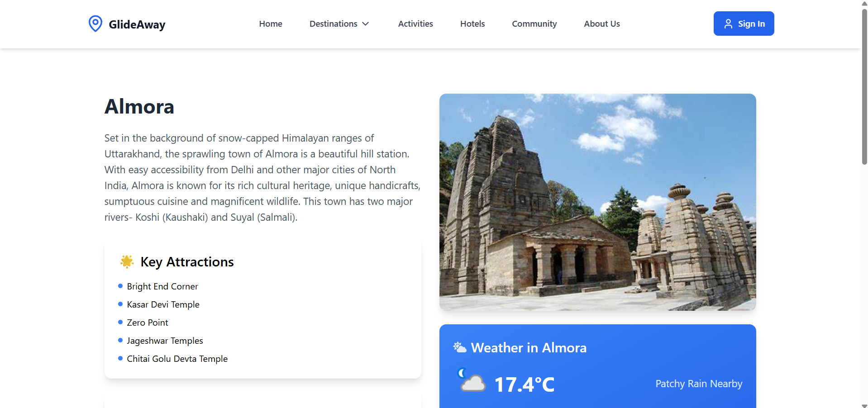
Task: Click the GlideAway location pin logo icon
Action: tap(95, 24)
